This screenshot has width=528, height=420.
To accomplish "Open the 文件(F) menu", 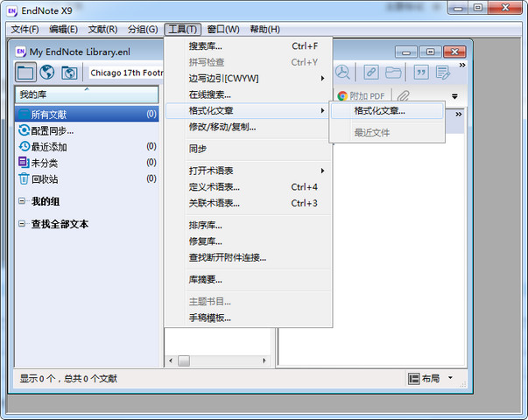I will coord(25,29).
